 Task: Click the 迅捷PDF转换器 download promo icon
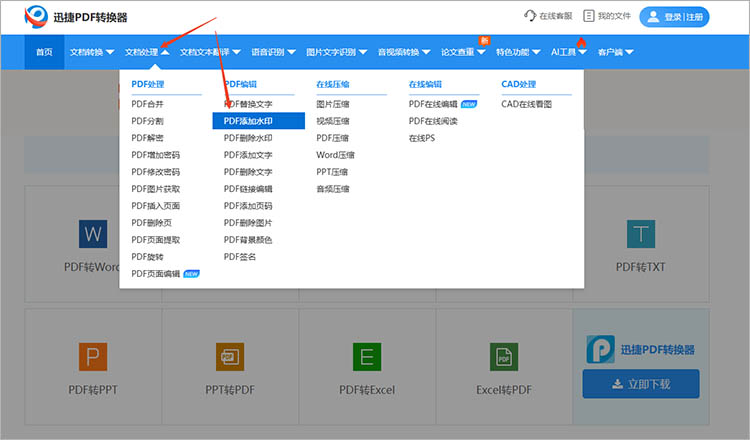(600, 349)
